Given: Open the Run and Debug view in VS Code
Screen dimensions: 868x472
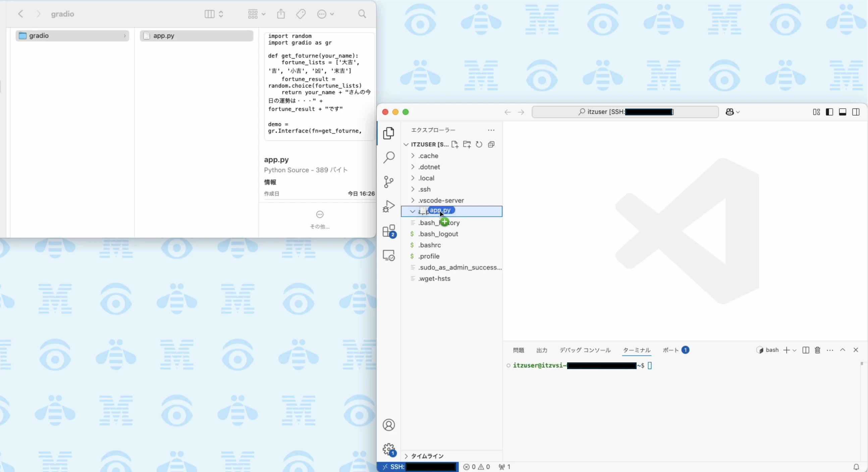Looking at the screenshot, I should coord(389,206).
